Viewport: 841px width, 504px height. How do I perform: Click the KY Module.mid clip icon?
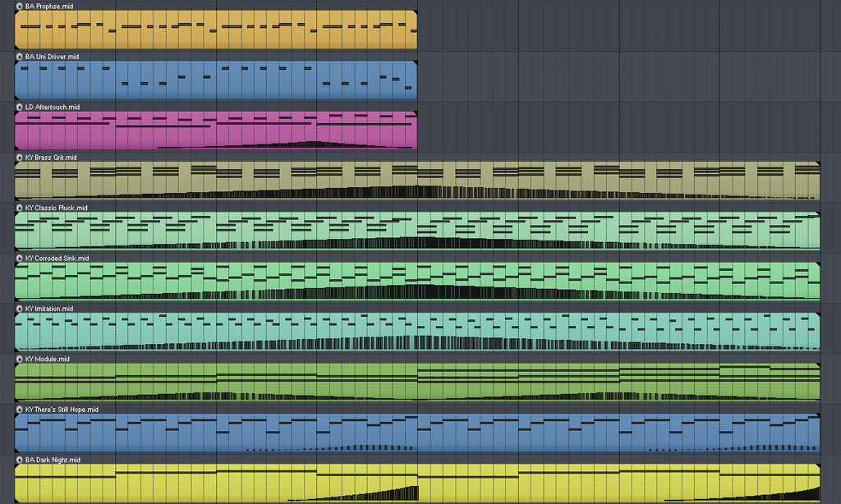click(20, 360)
